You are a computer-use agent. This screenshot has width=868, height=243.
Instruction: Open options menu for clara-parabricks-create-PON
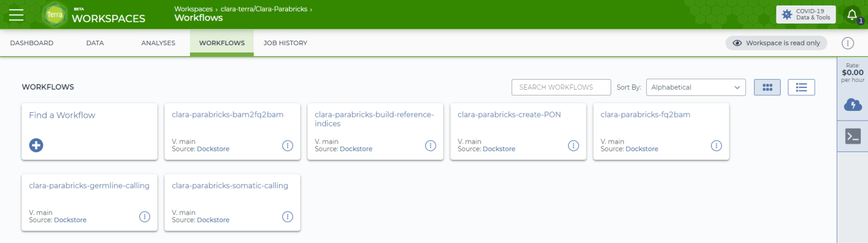tap(573, 145)
